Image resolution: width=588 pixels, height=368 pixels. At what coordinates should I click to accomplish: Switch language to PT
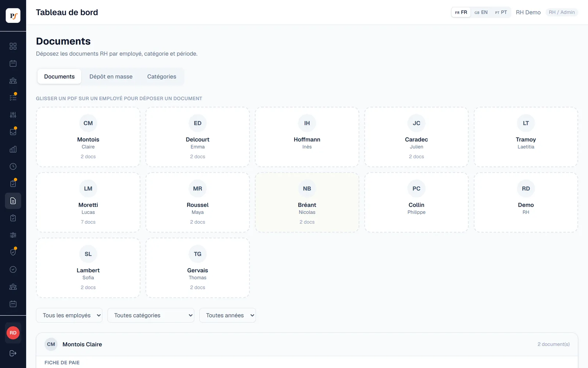501,13
